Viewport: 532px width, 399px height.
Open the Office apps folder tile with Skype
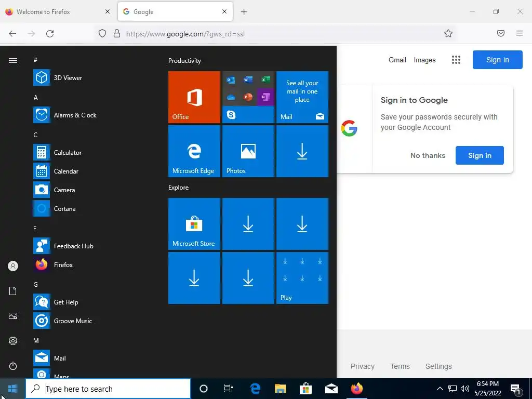coord(248,97)
